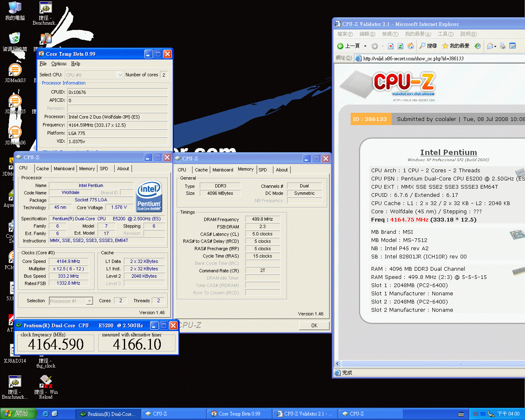This screenshot has height=420, width=525.
Task: Click the taskbar clock showing 下午 04:00
Action: [508, 414]
